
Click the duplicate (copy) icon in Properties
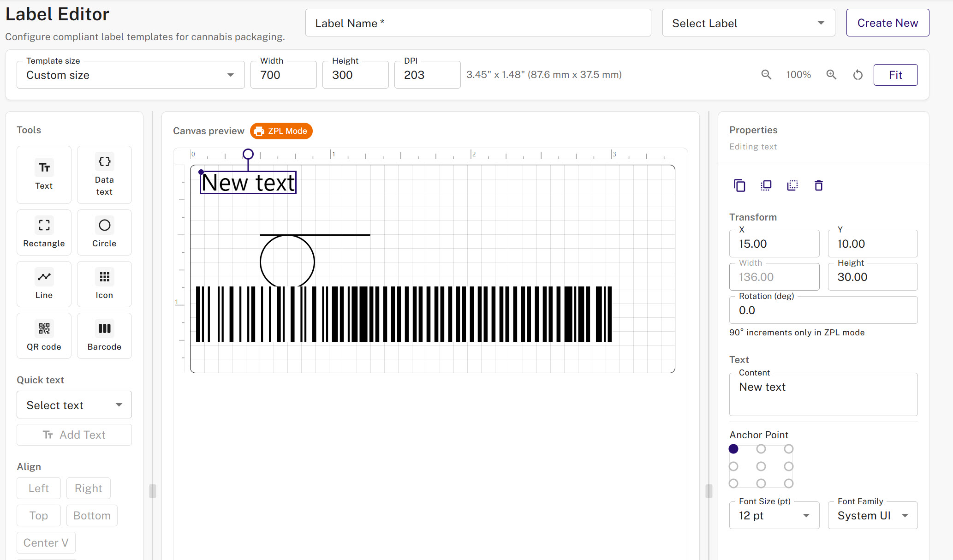pos(739,185)
